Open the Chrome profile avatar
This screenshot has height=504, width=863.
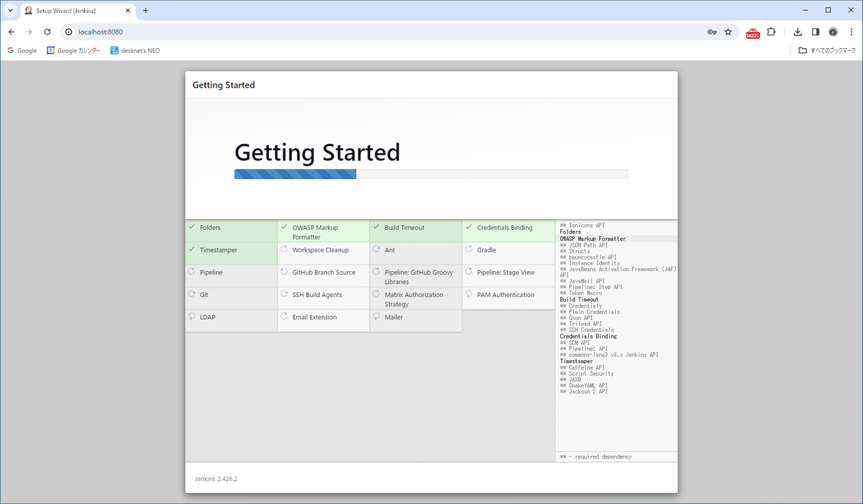[834, 32]
